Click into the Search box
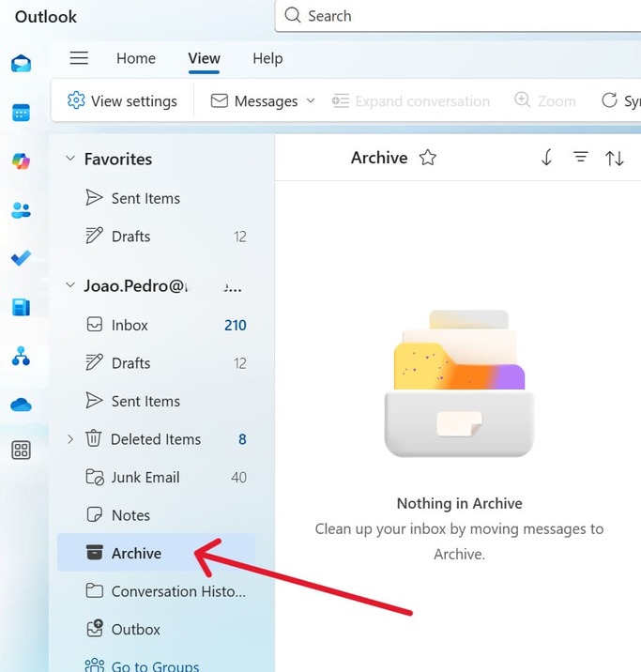 point(458,16)
